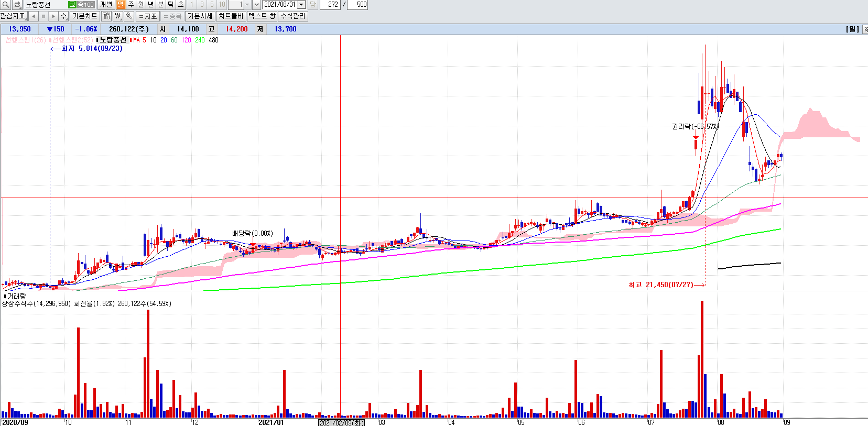Click the 노랑풍선 price series legend
Viewport: 868px width, 426px height.
(x=113, y=40)
